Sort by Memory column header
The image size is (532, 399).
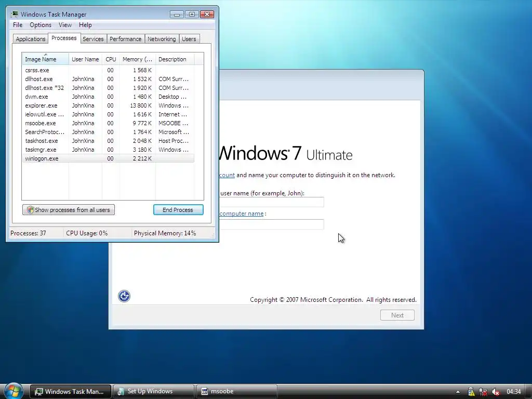click(x=137, y=59)
